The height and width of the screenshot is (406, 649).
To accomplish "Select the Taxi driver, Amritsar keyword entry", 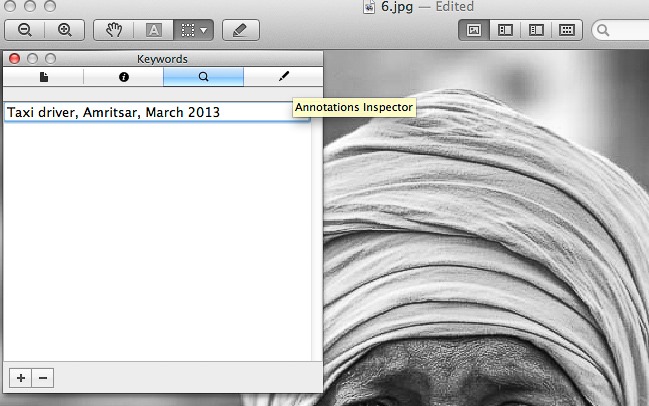I will coord(113,112).
